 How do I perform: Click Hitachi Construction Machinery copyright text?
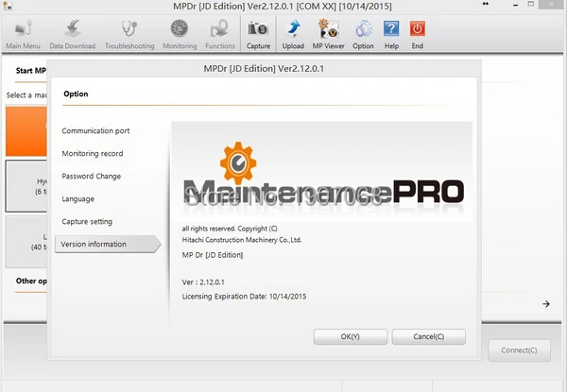pyautogui.click(x=242, y=240)
